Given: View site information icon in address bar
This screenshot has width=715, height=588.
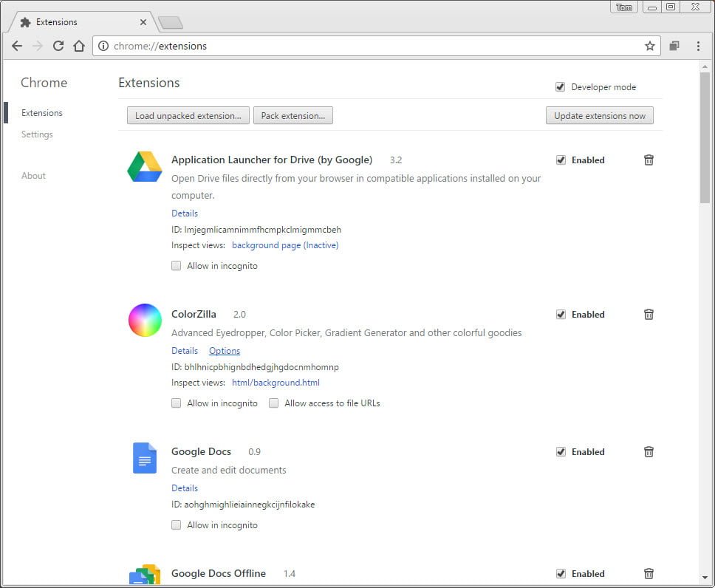Looking at the screenshot, I should [103, 46].
